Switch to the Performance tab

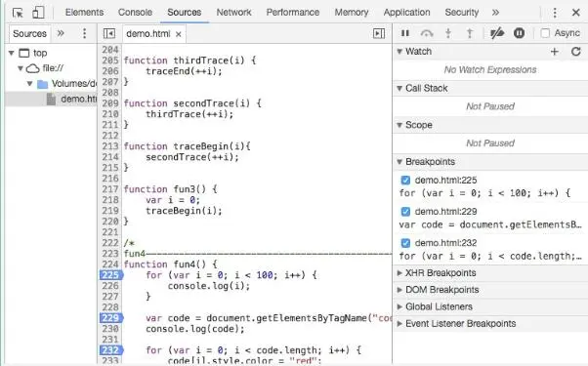coord(292,13)
